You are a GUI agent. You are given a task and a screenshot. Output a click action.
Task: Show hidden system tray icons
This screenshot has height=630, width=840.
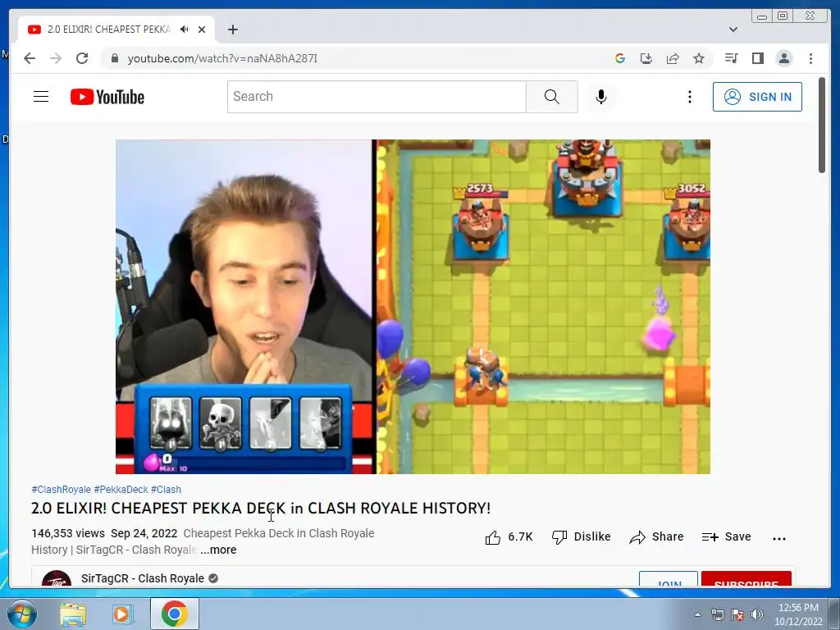pyautogui.click(x=697, y=615)
